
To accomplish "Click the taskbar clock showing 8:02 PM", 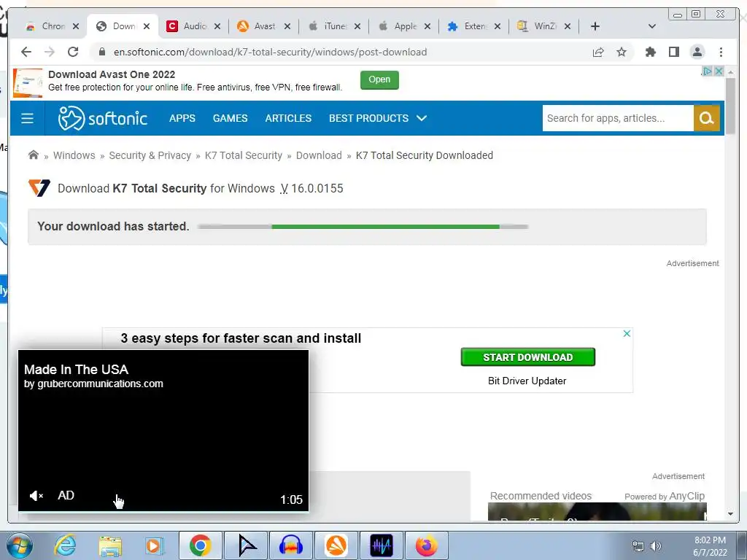I will [x=710, y=546].
